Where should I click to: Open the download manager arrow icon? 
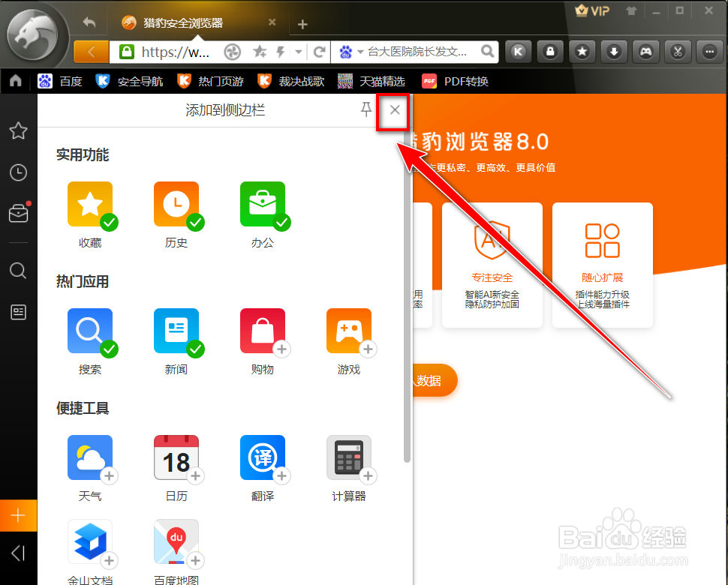coord(614,52)
